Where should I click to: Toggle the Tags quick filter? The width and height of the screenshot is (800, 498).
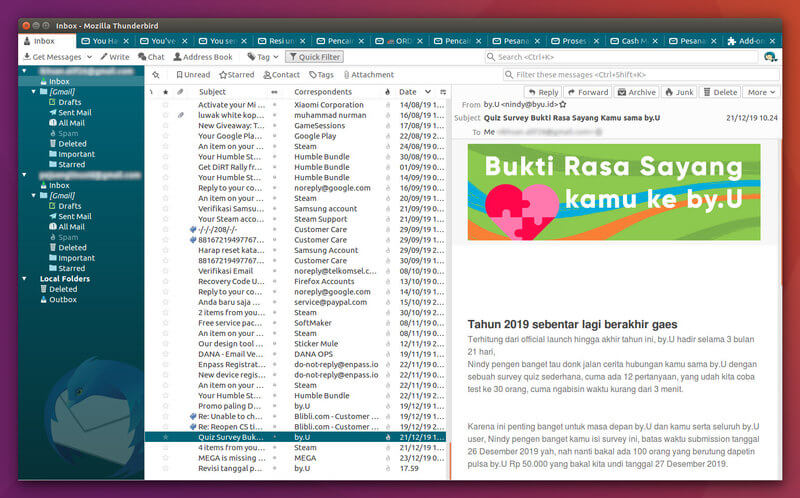[x=321, y=74]
